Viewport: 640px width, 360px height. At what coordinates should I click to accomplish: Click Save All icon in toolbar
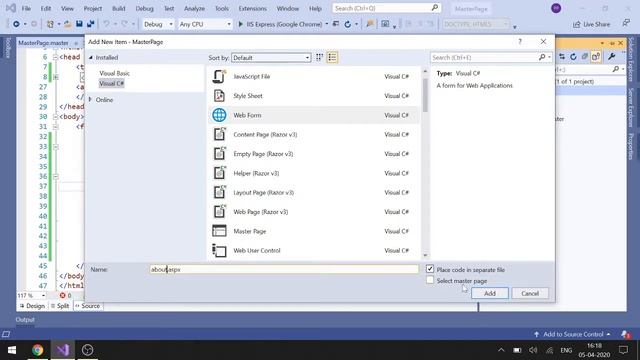pos(90,24)
